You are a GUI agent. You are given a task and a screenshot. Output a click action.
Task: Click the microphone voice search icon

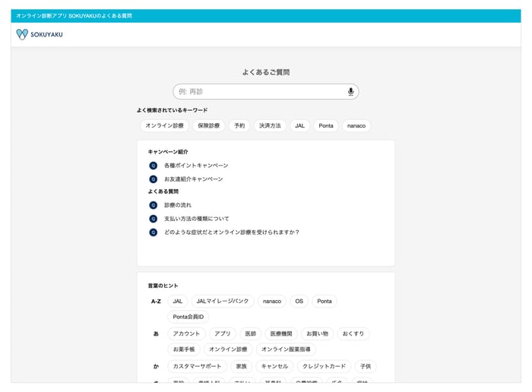pyautogui.click(x=350, y=92)
